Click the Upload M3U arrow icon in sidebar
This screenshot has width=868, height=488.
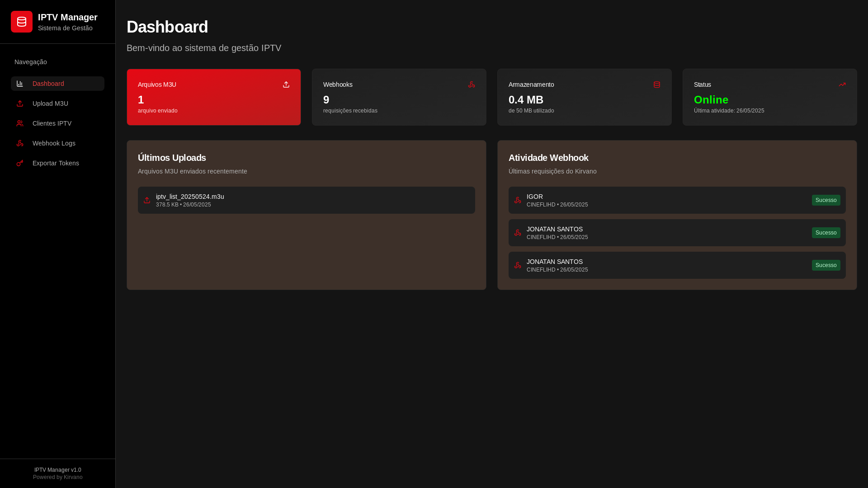pos(20,103)
